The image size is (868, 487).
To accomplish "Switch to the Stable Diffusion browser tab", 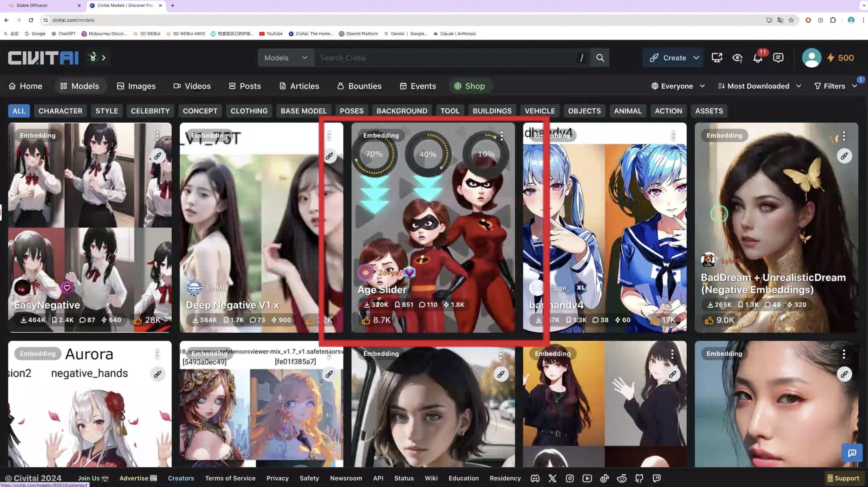I will (45, 5).
